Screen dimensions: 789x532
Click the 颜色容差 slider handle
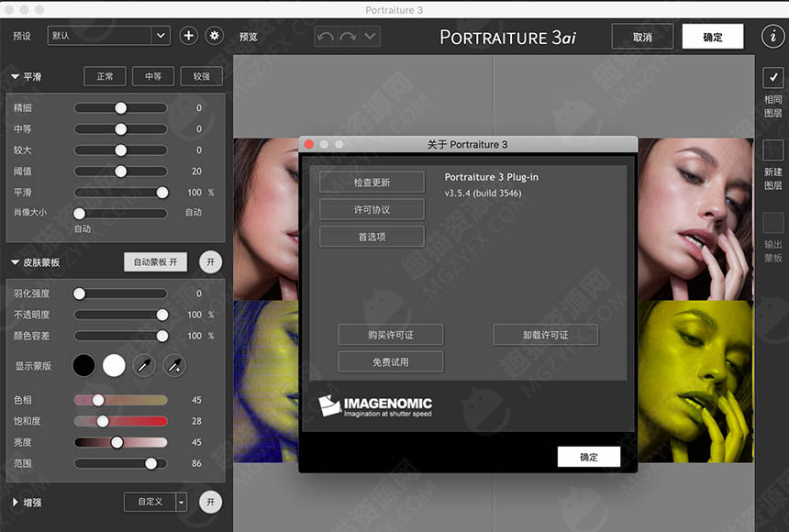[162, 336]
